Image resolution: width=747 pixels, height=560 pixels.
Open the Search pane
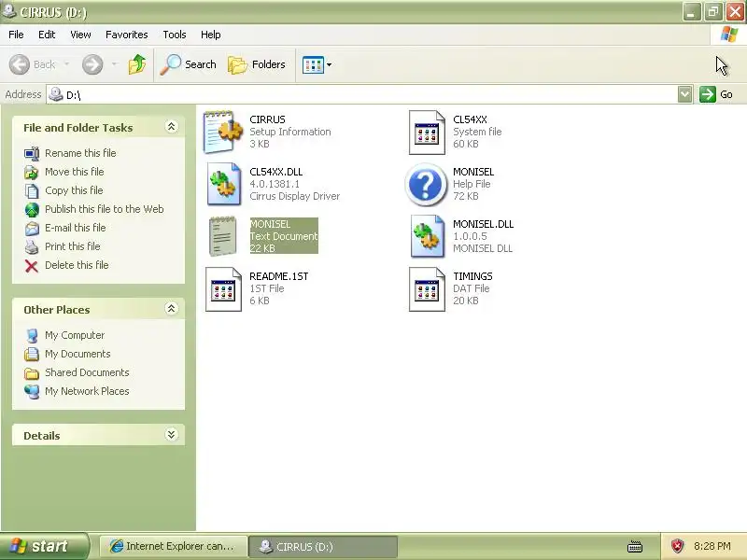point(189,64)
